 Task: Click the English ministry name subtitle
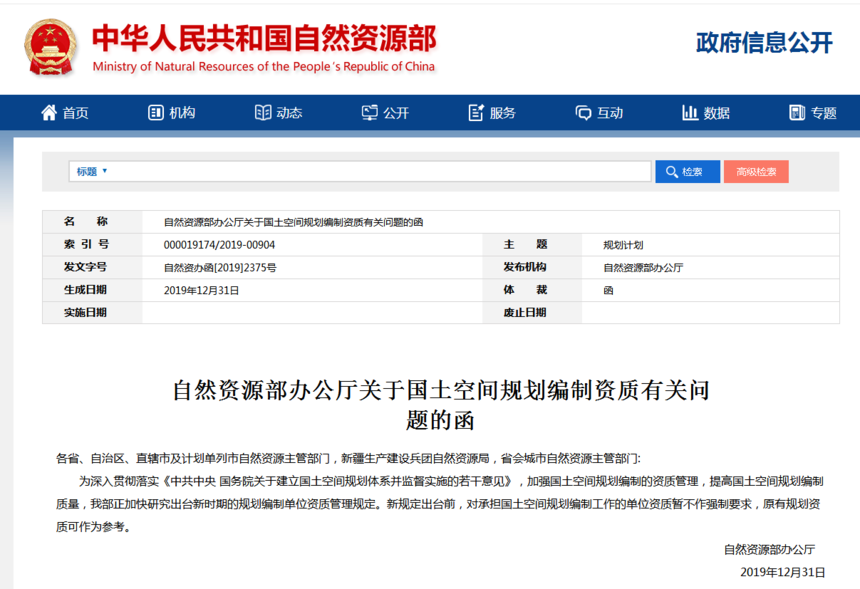click(263, 66)
